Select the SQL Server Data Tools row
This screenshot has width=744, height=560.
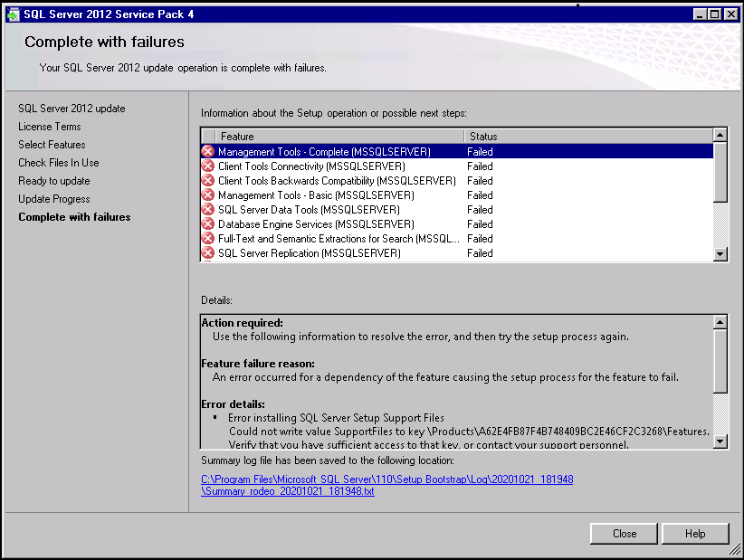457,210
